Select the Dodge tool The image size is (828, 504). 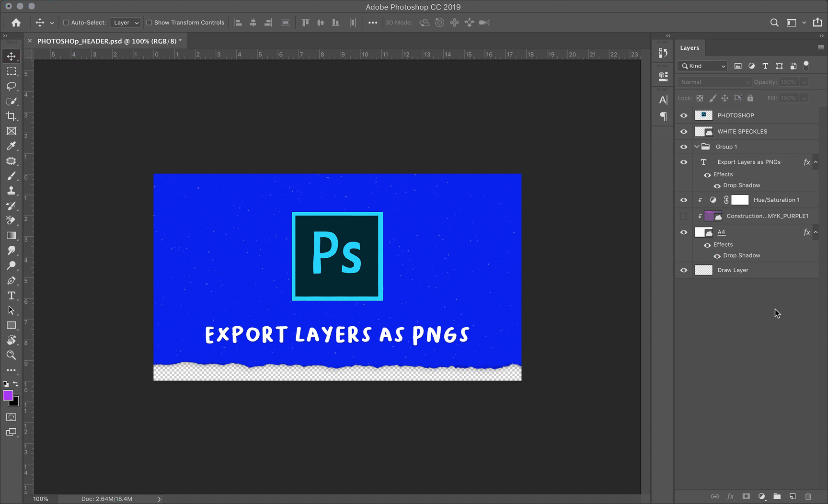pyautogui.click(x=11, y=265)
